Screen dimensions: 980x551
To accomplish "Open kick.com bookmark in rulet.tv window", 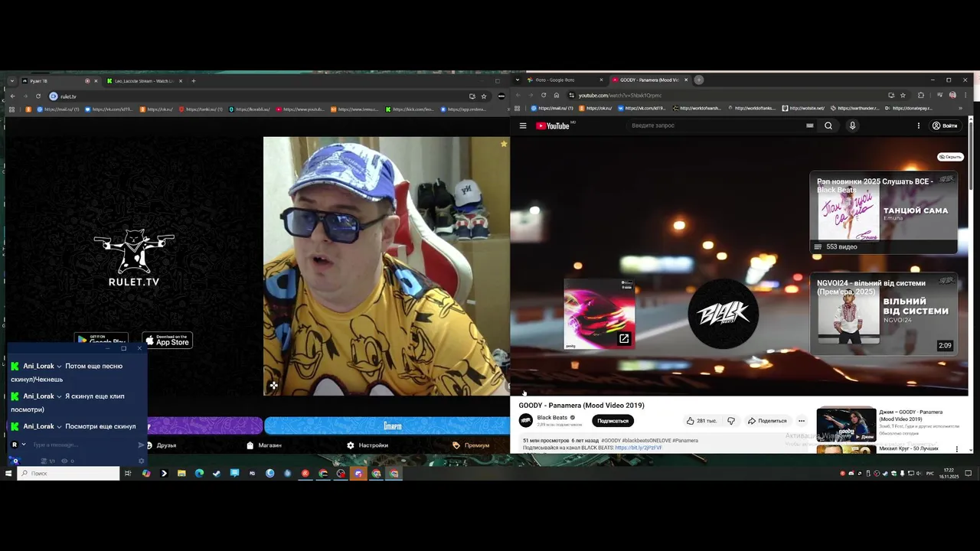I will click(410, 109).
